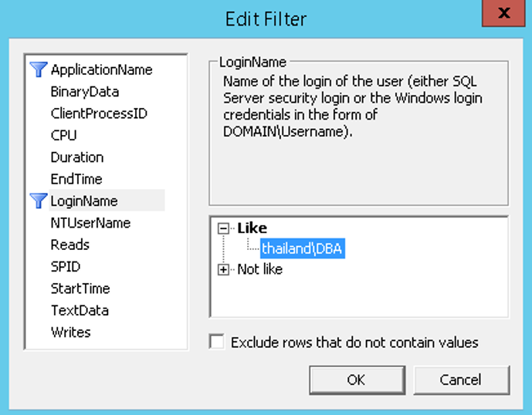Select the Writes column entry
Screen dimensions: 532x415
point(71,332)
